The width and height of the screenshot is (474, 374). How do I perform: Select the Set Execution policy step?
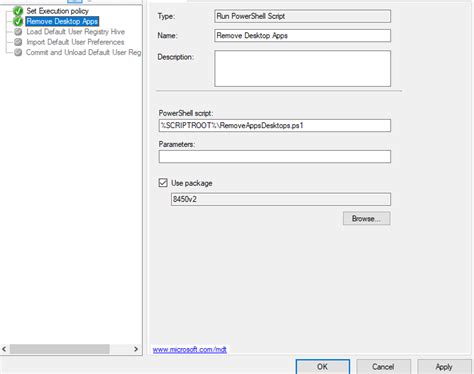pos(57,11)
